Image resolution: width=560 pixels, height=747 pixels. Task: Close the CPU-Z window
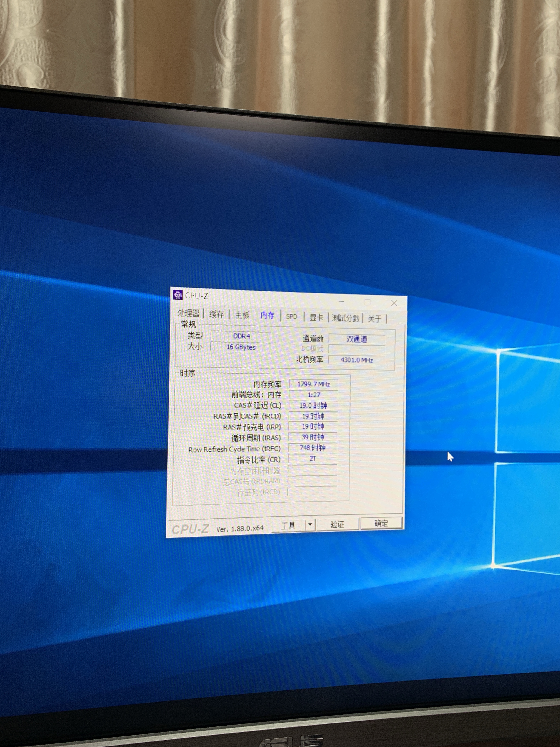(394, 303)
